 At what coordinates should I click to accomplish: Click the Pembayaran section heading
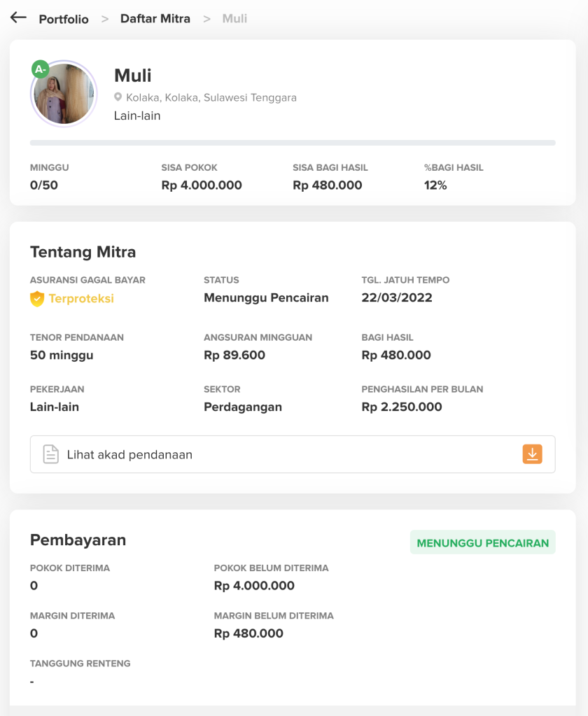[78, 540]
